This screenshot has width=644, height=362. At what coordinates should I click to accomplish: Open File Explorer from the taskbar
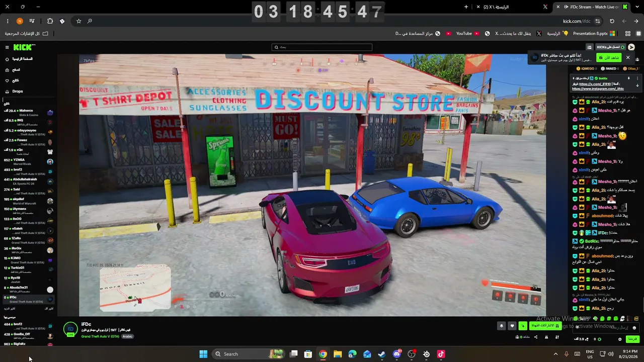(338, 354)
